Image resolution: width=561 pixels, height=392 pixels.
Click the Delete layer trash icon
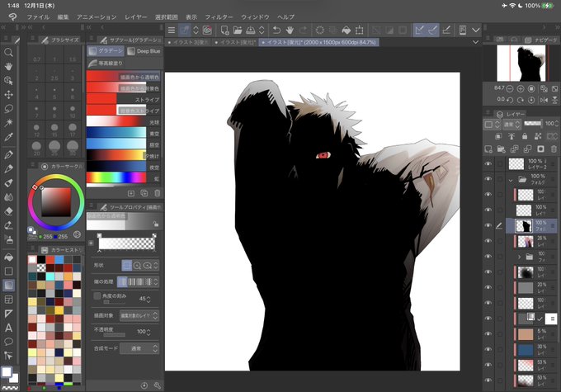click(554, 149)
